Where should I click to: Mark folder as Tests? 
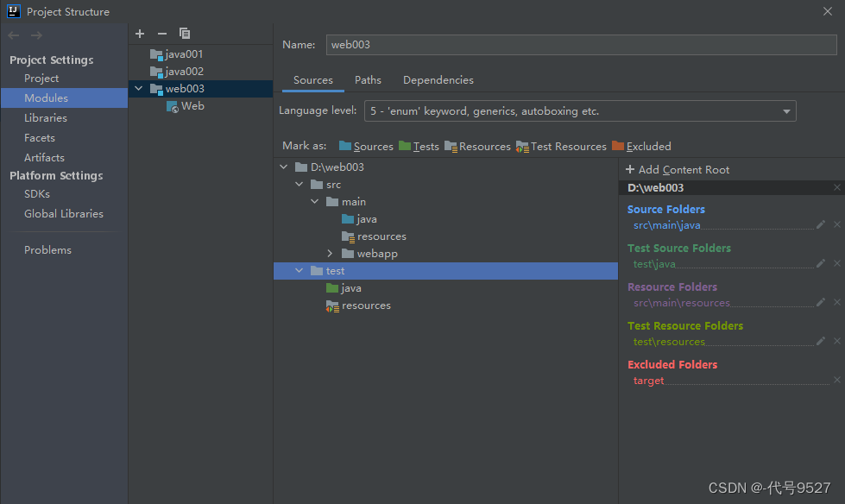pyautogui.click(x=419, y=147)
